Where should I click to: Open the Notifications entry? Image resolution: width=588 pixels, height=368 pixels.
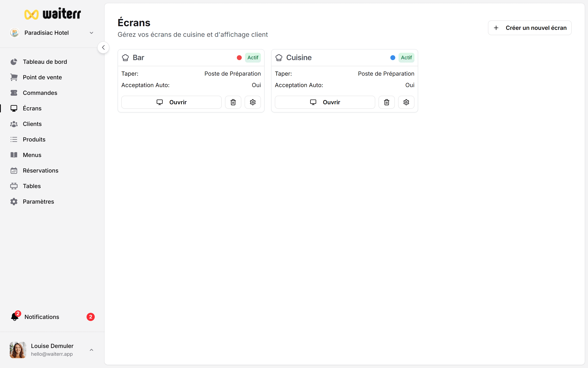tap(42, 317)
